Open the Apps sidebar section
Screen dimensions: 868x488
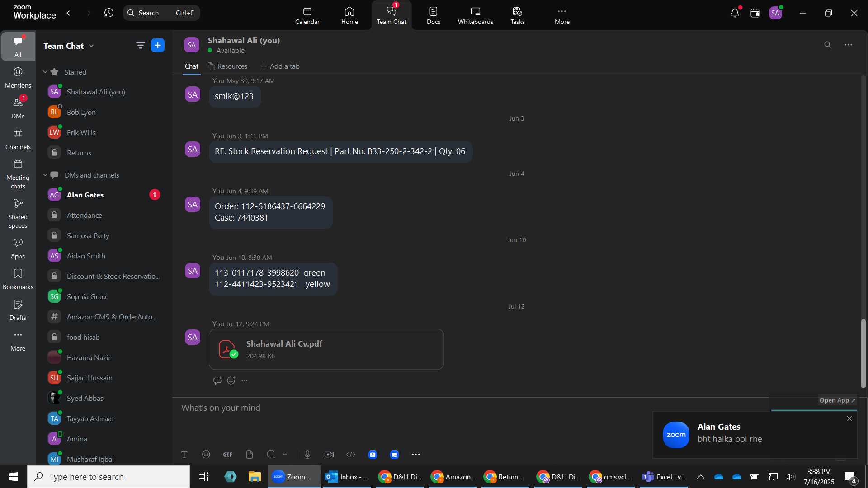(x=18, y=249)
